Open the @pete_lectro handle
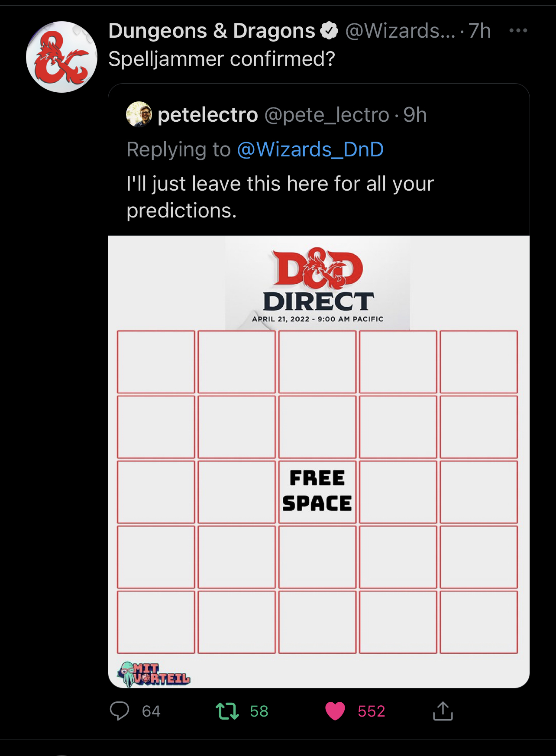The height and width of the screenshot is (756, 556). coord(326,115)
